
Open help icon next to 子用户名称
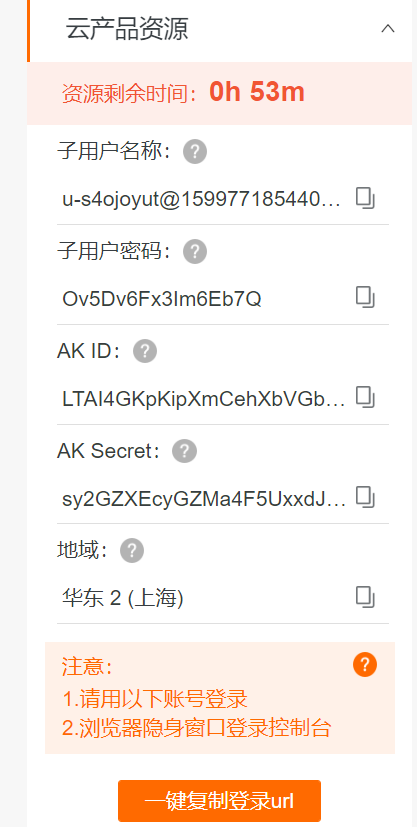tap(195, 152)
